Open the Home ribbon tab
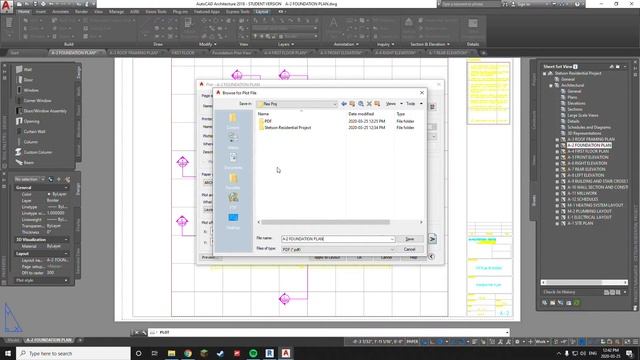The width and height of the screenshot is (640, 360). pyautogui.click(x=24, y=12)
